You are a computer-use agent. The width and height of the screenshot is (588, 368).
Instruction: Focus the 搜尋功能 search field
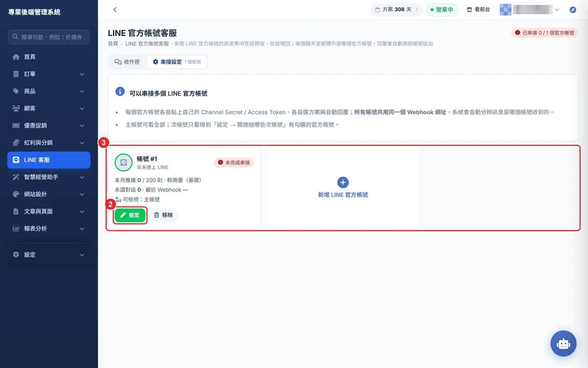pos(49,37)
